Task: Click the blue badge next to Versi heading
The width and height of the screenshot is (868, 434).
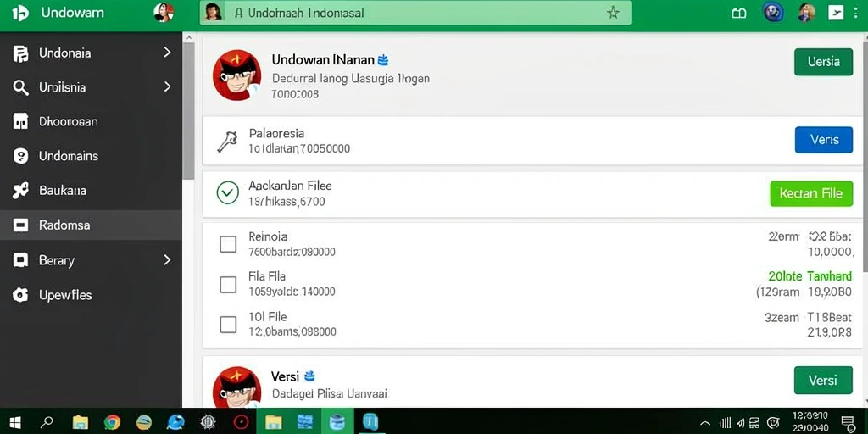Action: coord(310,376)
